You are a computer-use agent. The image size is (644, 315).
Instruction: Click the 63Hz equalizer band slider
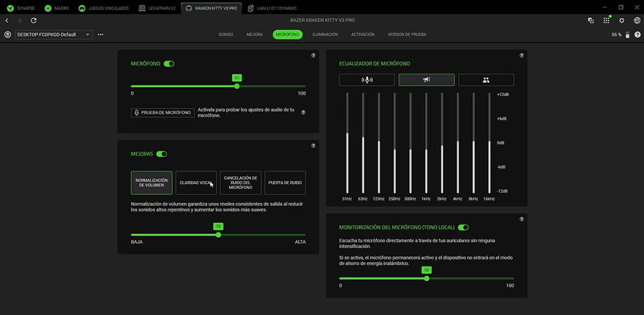363,143
